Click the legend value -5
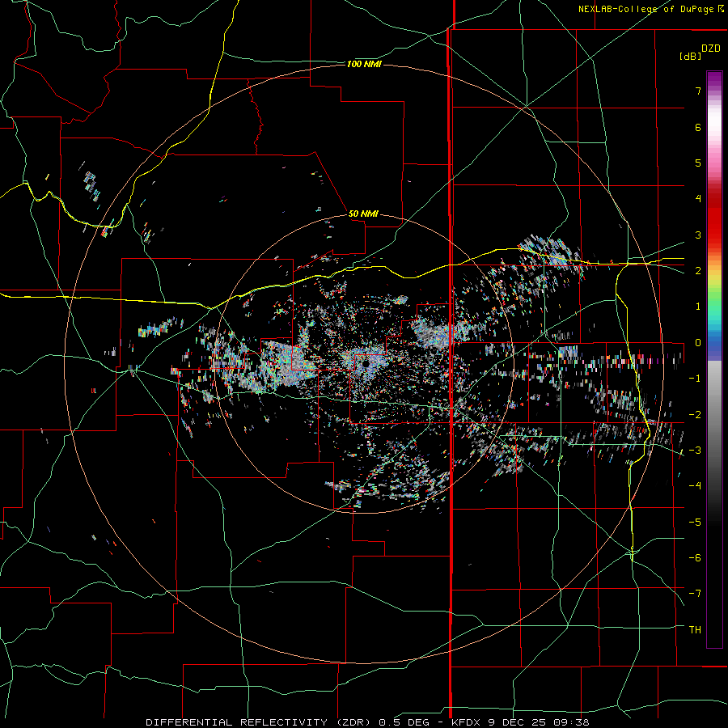728x728 pixels. pos(695,523)
